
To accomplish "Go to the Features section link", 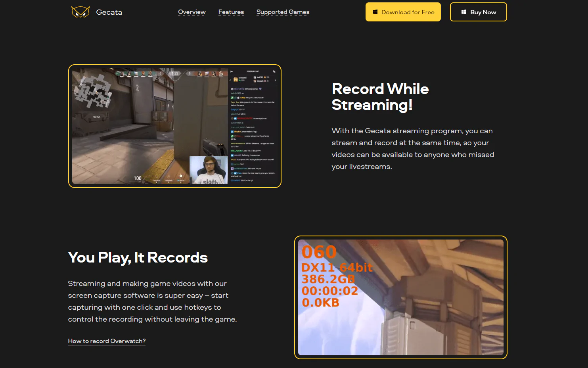I will 231,12.
